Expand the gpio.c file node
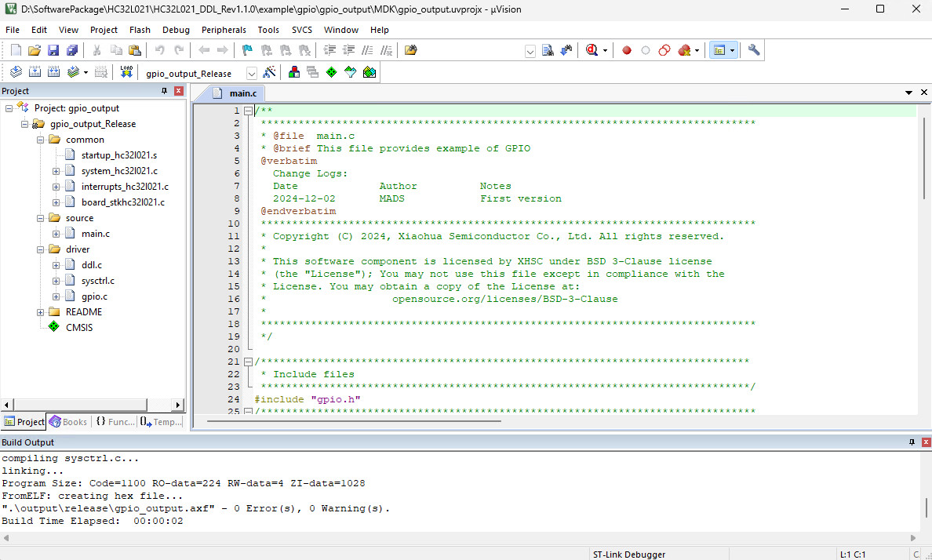932x560 pixels. (x=56, y=296)
